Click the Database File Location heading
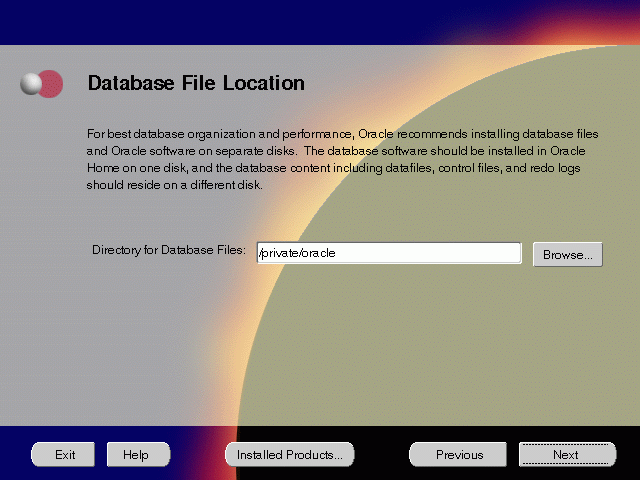The width and height of the screenshot is (640, 480). [x=196, y=83]
